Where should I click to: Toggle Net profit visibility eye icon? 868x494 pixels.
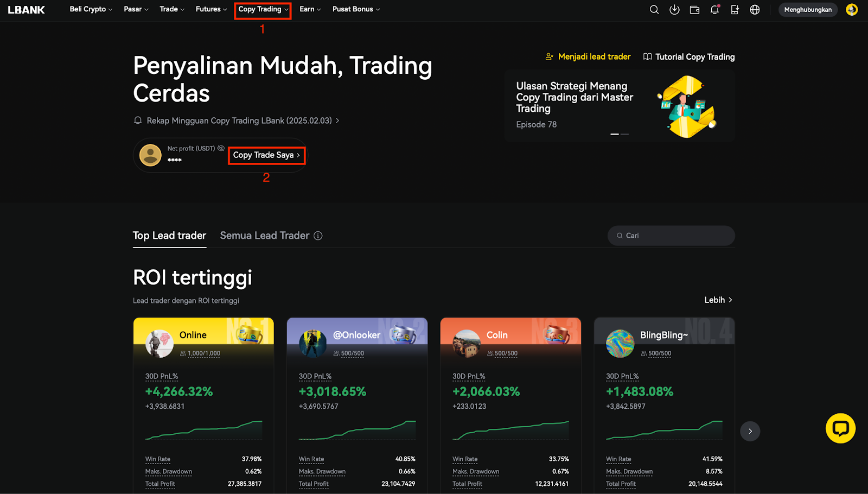221,148
